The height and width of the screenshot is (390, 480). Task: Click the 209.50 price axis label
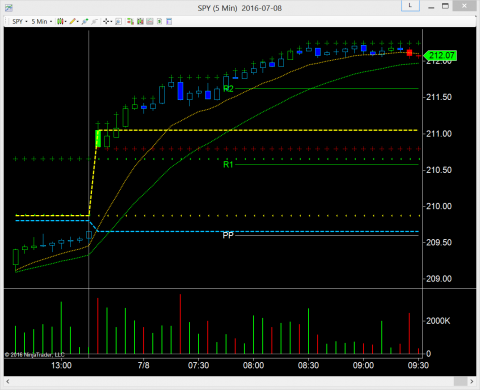click(x=439, y=243)
